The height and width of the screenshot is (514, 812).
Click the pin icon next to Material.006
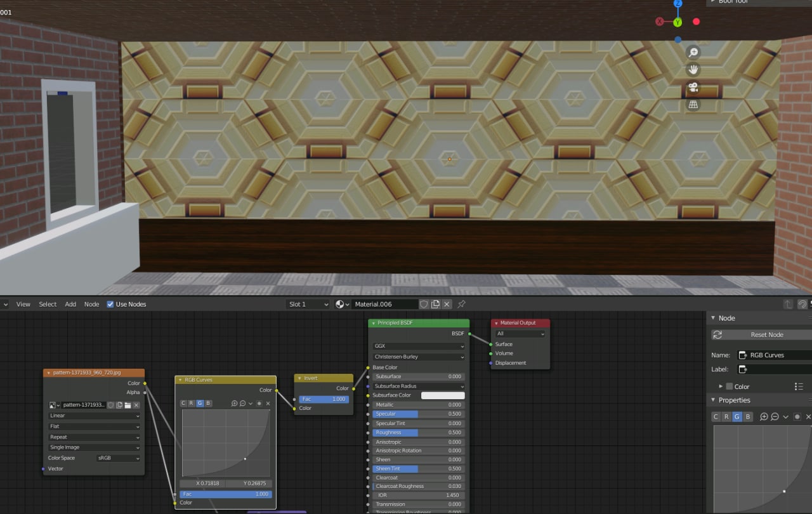coord(461,304)
